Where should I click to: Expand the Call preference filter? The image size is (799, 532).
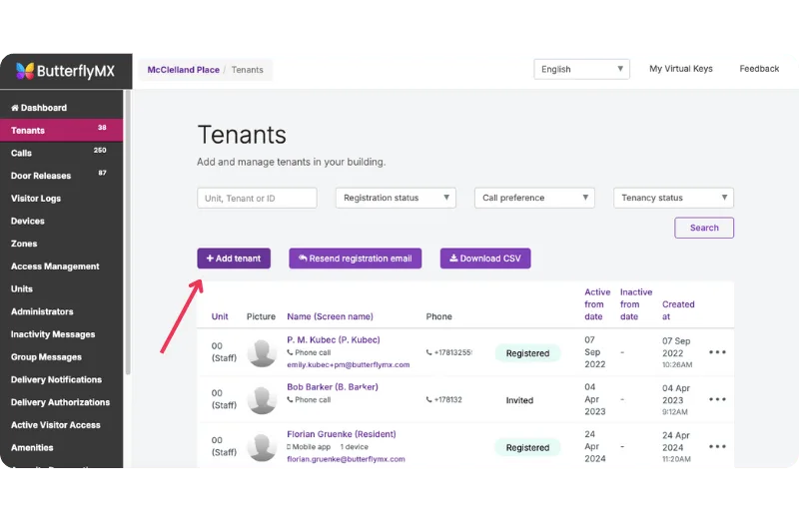(534, 198)
